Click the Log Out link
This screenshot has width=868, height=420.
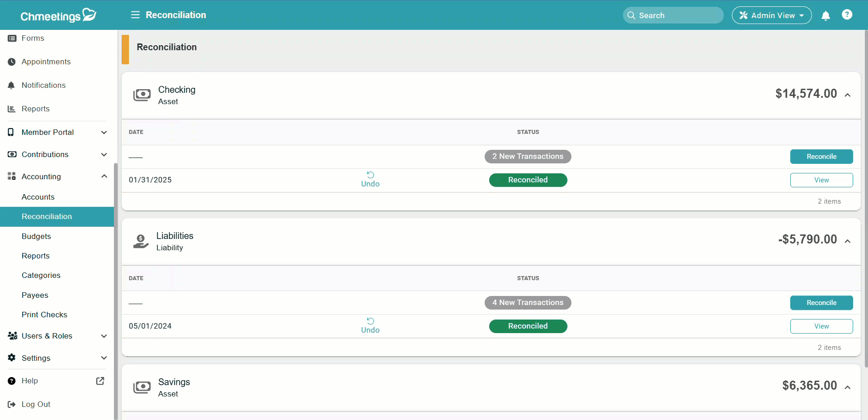[x=36, y=405]
